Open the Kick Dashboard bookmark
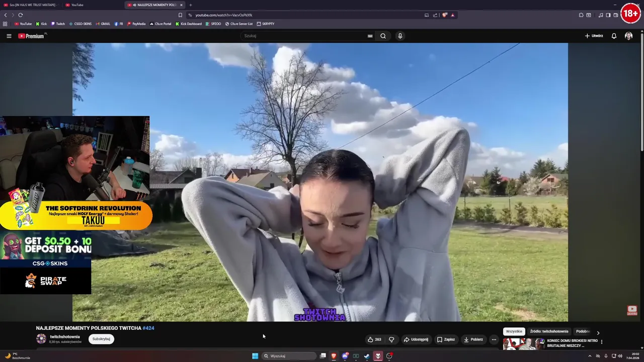This screenshot has width=644, height=362. [189, 24]
